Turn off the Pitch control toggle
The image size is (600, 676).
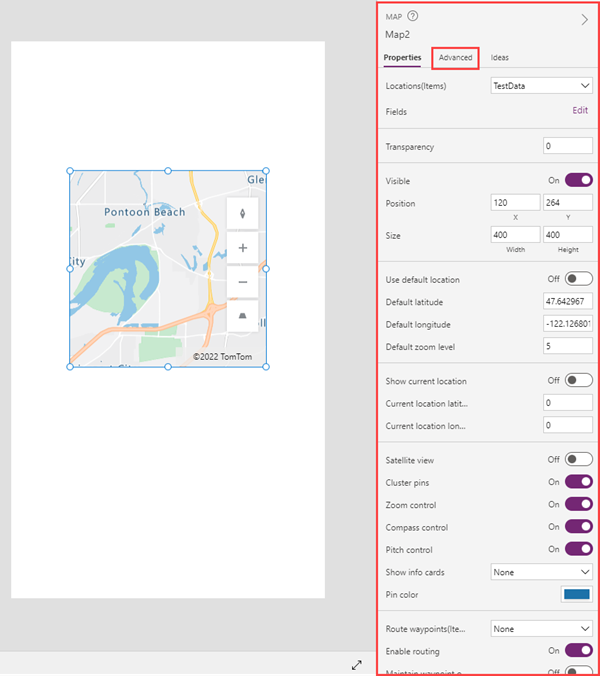579,549
